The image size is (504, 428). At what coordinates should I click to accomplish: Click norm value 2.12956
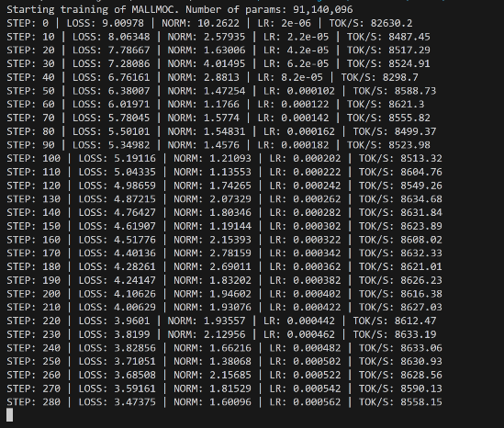tap(224, 334)
